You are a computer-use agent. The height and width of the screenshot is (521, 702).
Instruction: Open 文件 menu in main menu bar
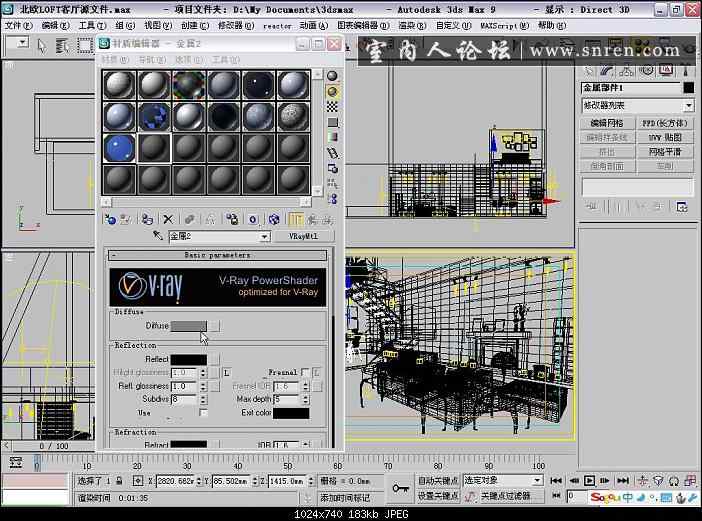pyautogui.click(x=18, y=26)
